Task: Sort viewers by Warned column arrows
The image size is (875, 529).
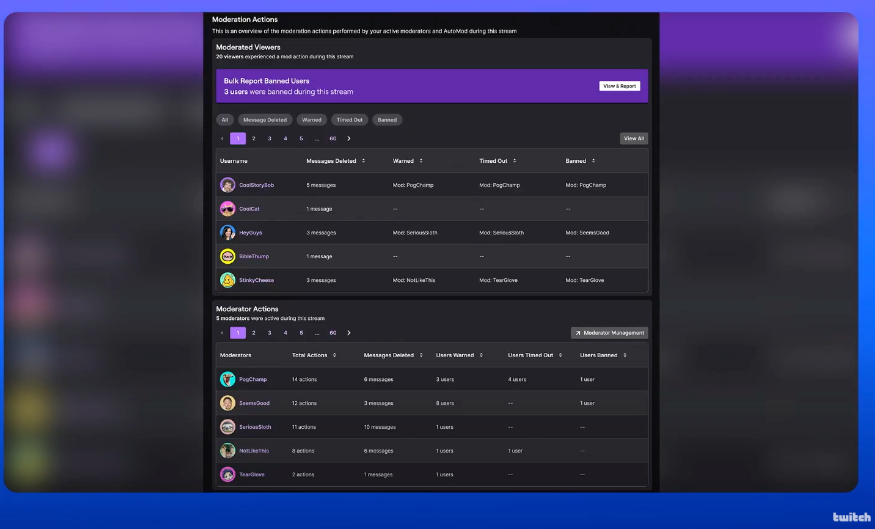Action: (421, 161)
